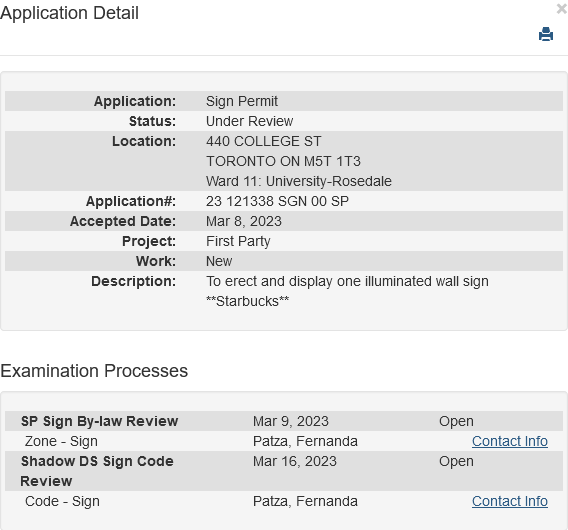Click the 'TORONTO ON M5T 1T3' line
Image resolution: width=568 pixels, height=530 pixels.
(x=283, y=161)
